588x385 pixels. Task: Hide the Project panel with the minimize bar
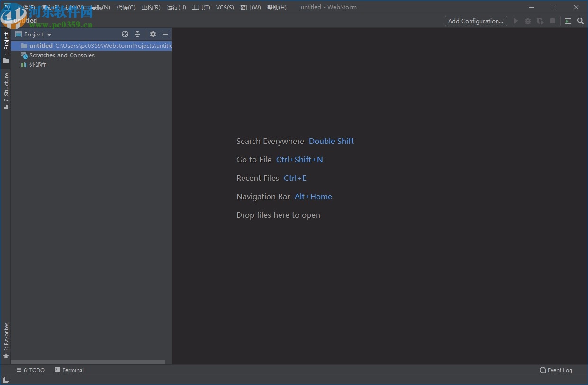[x=165, y=34]
